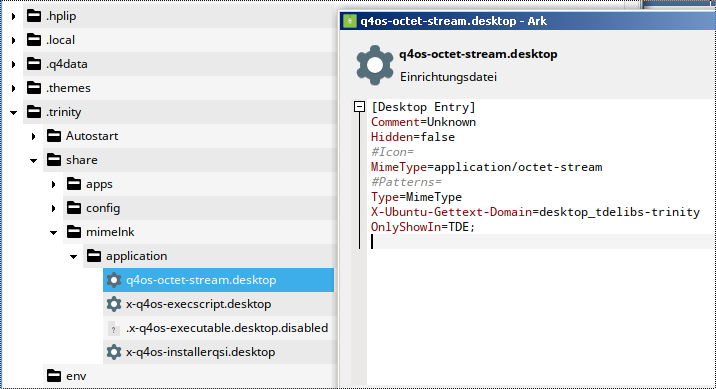Collapse the mimelnk folder
This screenshot has height=389, width=716.
point(53,232)
